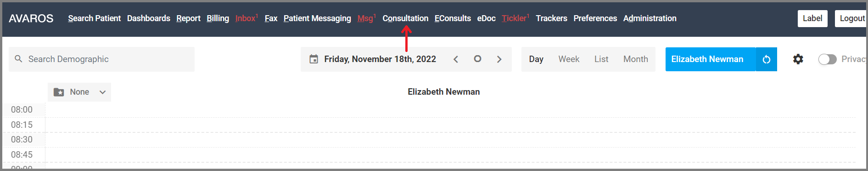Focus the Search Demographic field
This screenshot has height=171, width=868.
(x=101, y=59)
